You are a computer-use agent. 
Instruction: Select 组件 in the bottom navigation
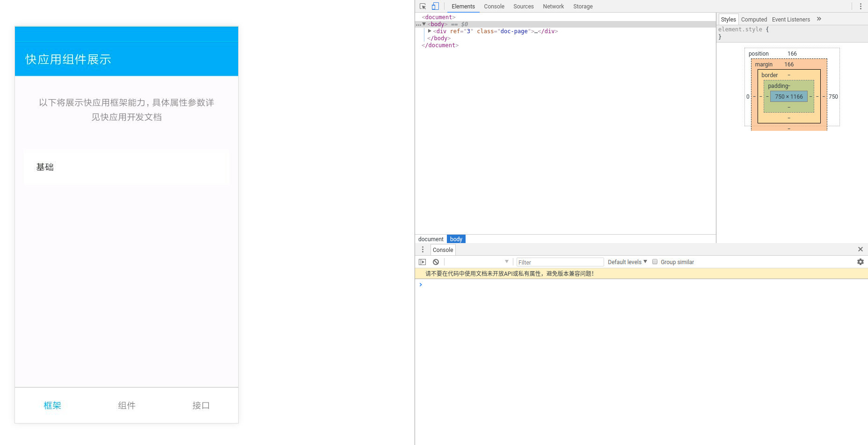point(126,405)
